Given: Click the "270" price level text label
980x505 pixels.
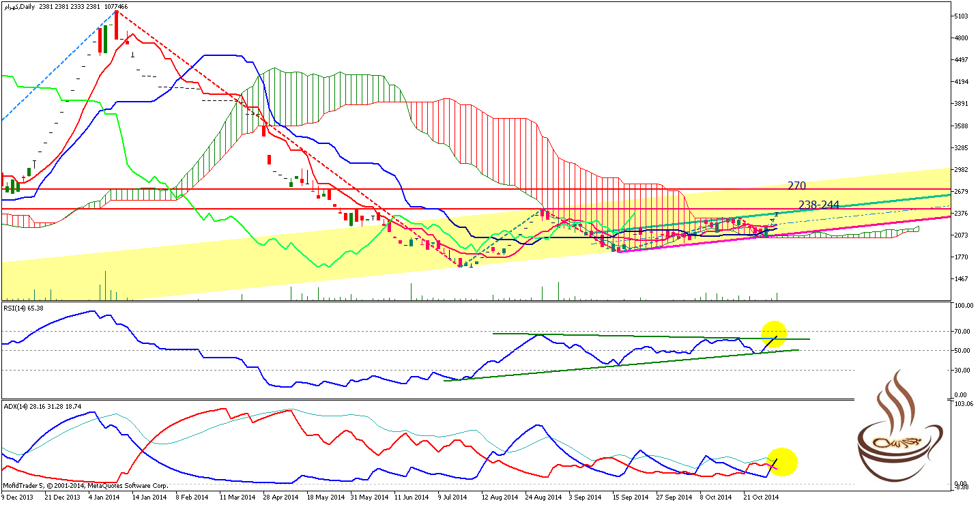Looking at the screenshot, I should tap(797, 186).
